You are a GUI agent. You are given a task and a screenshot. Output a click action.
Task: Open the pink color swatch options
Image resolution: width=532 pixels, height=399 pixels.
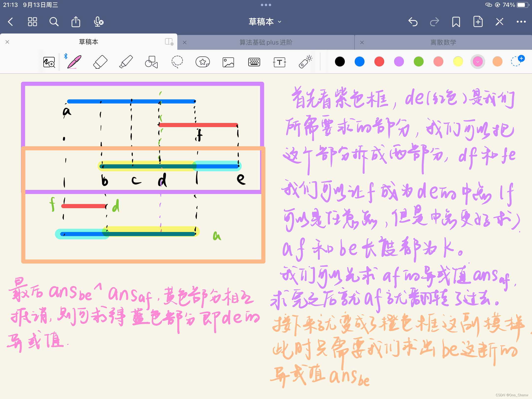(x=478, y=62)
